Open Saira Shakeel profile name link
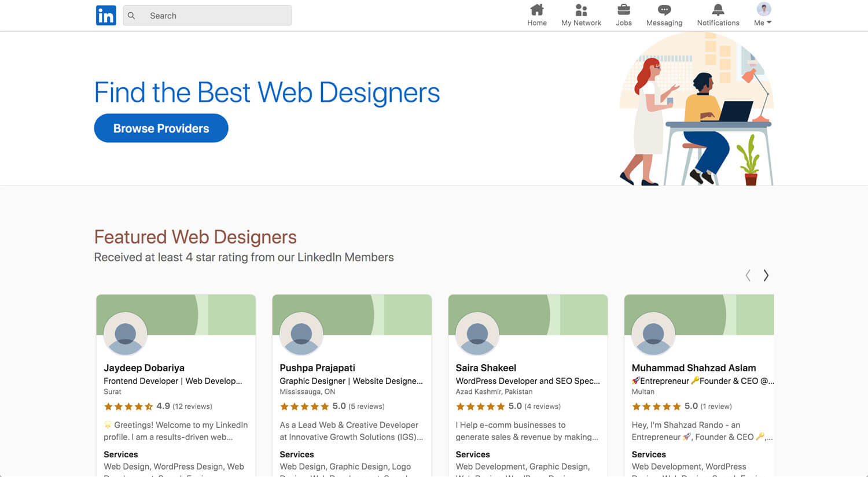The width and height of the screenshot is (868, 477). point(486,368)
